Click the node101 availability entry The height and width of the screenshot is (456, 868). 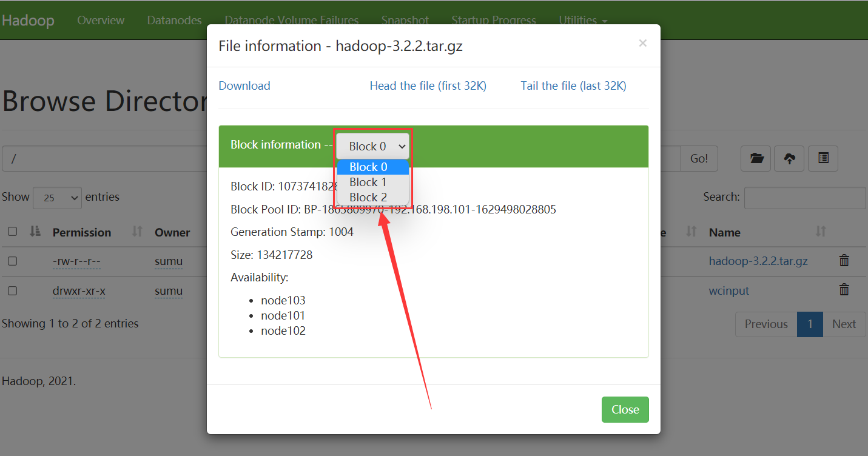pyautogui.click(x=283, y=315)
